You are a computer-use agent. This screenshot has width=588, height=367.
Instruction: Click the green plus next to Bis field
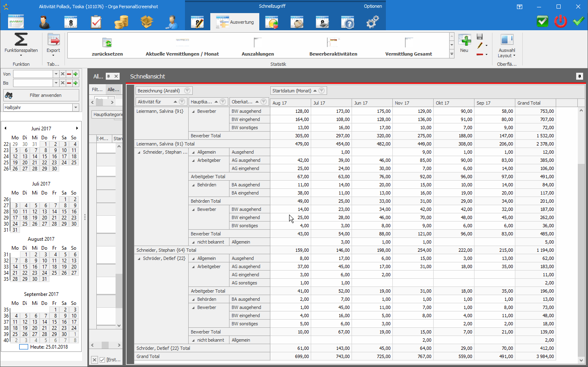click(75, 83)
